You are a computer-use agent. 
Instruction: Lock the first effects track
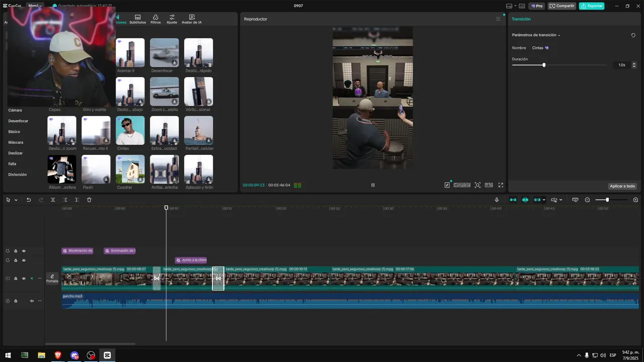tap(16, 251)
